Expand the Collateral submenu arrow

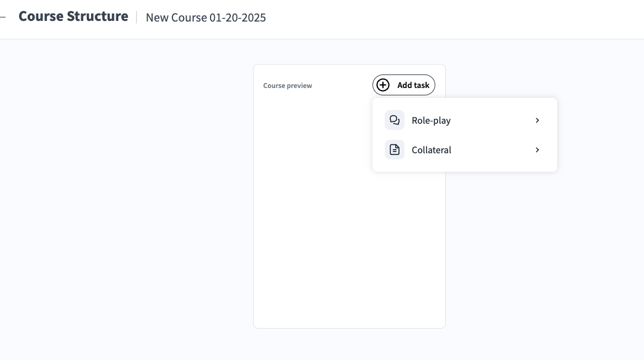click(x=537, y=150)
